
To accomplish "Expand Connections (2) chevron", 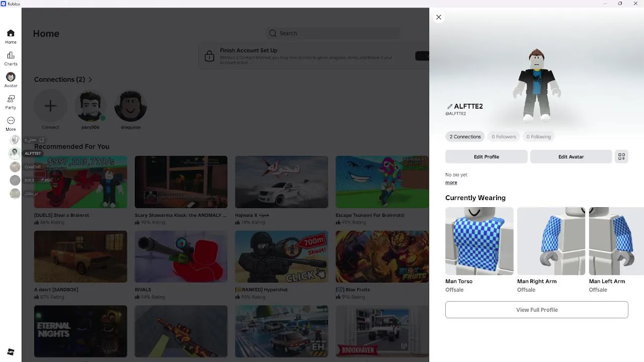I will pos(90,79).
